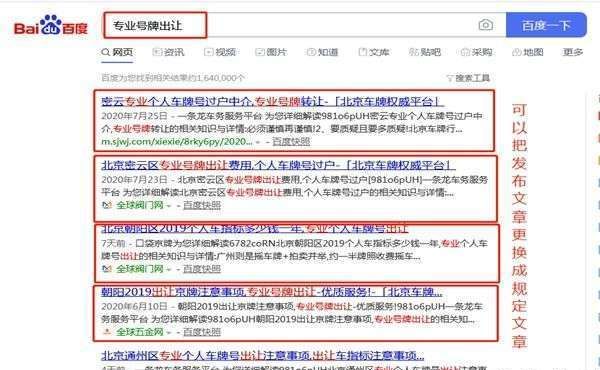
Task: Open 百度快照 for the 7天前 result
Action: tap(202, 269)
